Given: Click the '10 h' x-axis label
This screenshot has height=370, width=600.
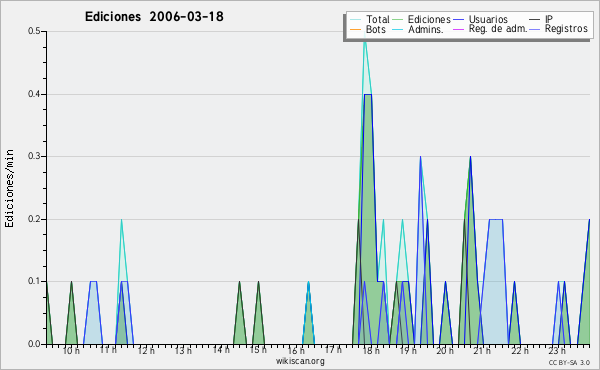Looking at the screenshot, I should click(71, 351).
